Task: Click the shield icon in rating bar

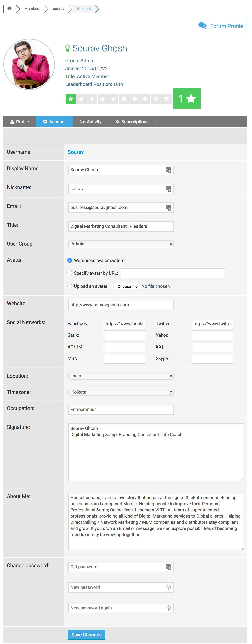Action: point(156,99)
